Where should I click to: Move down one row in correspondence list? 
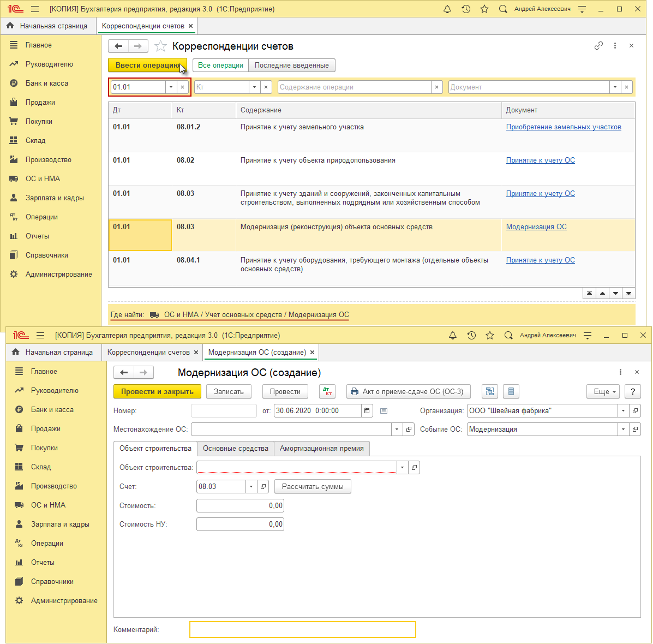pyautogui.click(x=615, y=293)
